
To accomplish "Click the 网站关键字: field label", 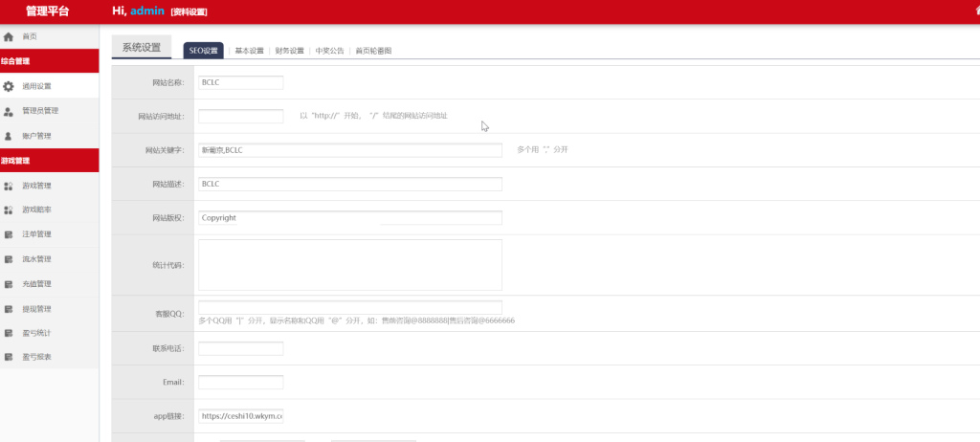I will coord(165,150).
